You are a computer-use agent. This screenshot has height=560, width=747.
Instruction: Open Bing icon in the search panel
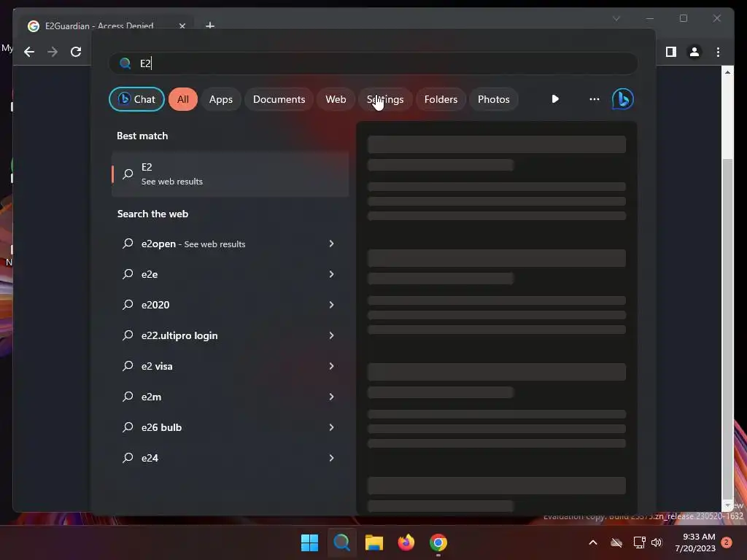click(623, 99)
